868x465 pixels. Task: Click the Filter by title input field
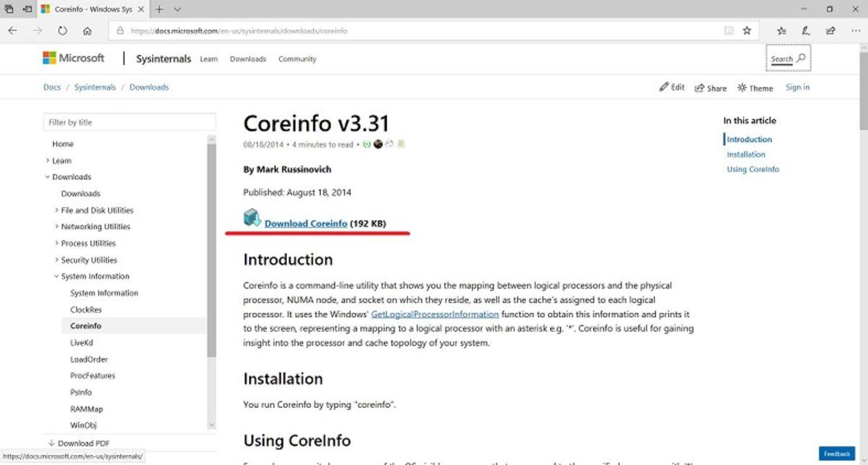[x=129, y=121]
